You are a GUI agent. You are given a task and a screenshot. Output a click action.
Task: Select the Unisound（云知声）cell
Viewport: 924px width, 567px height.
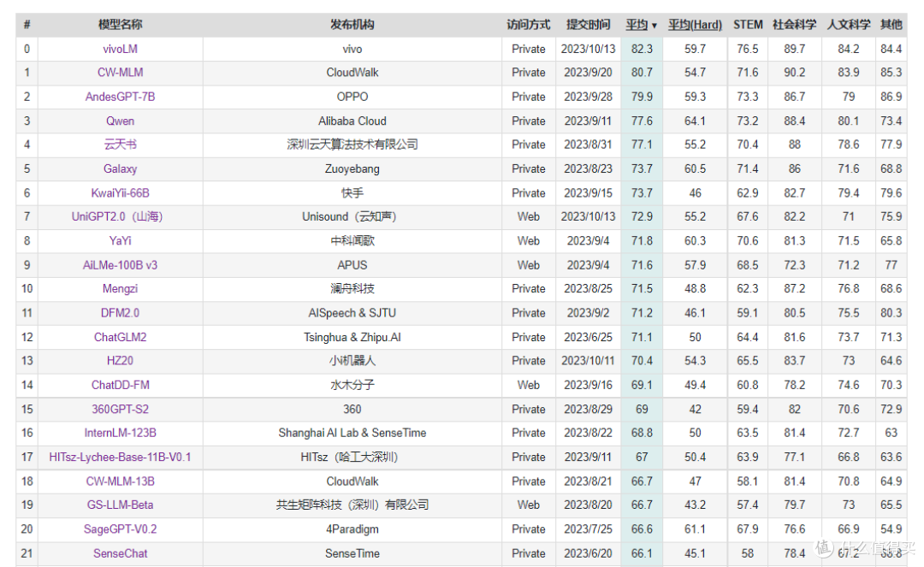[352, 216]
